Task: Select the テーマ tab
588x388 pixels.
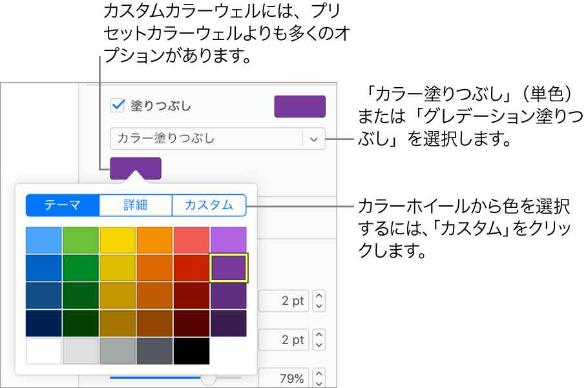Action: click(x=61, y=205)
